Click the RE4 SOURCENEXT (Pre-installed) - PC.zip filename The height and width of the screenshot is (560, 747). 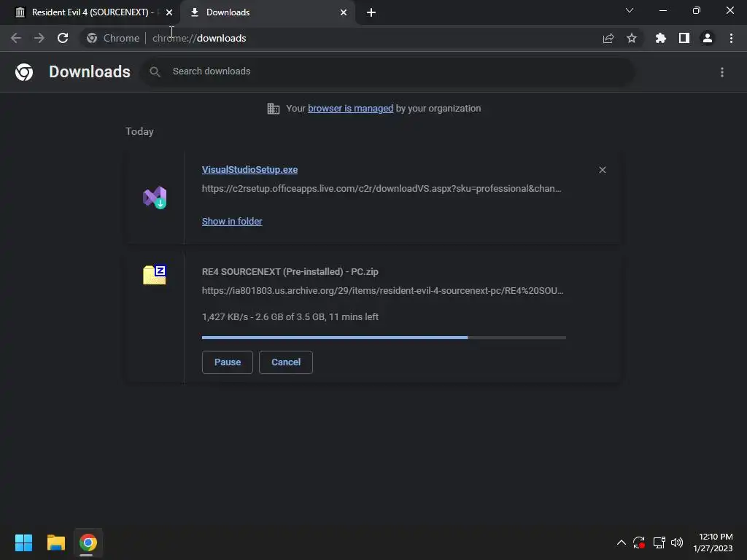click(290, 272)
